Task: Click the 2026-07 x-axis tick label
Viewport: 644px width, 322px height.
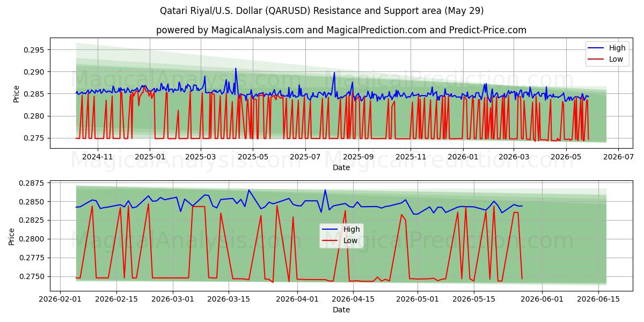Action: point(618,157)
